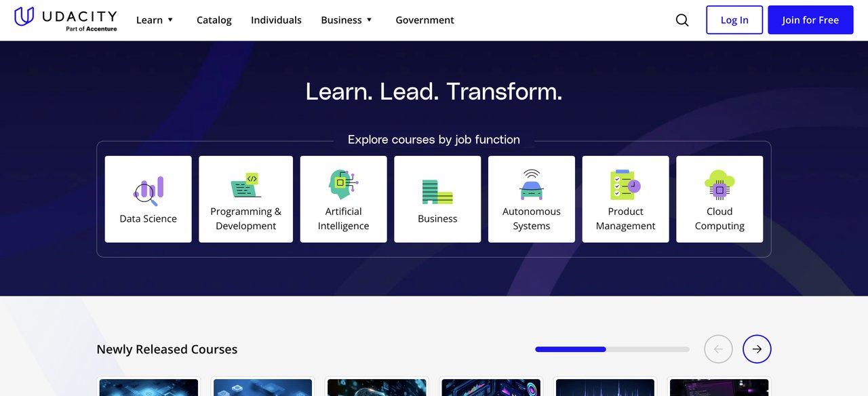This screenshot has height=396, width=868.
Task: Click the Programming & Development card text
Action: point(245,218)
